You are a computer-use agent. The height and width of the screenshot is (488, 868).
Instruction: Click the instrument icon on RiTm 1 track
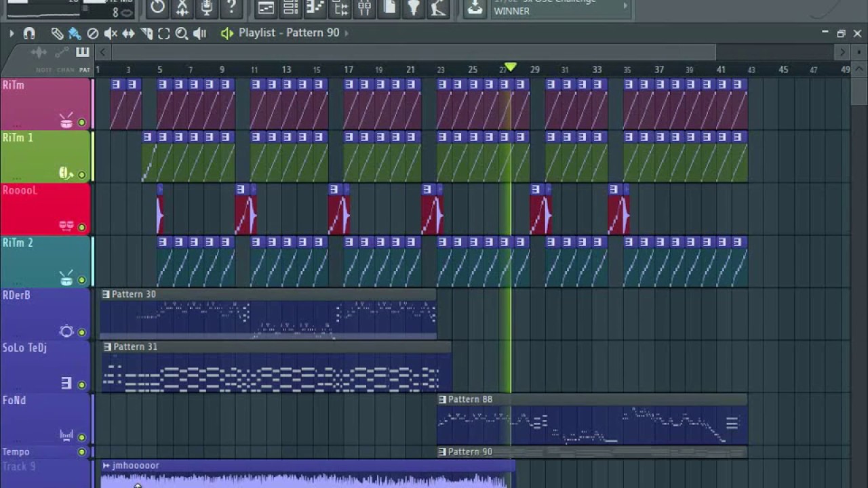pos(66,174)
